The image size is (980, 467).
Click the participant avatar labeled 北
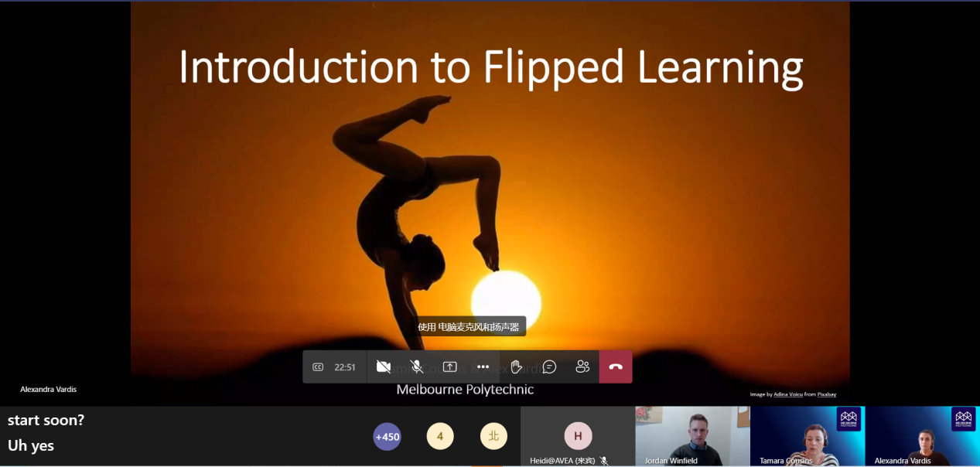pos(493,437)
